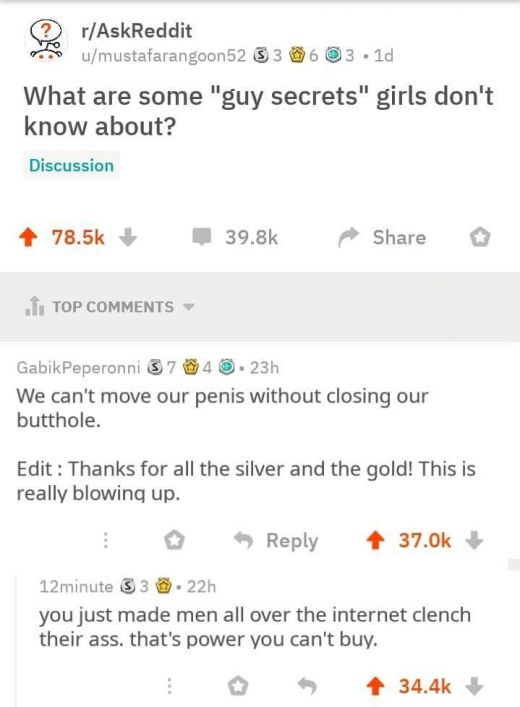The width and height of the screenshot is (520, 707).
Task: Reply to GabikPeperonni's comment
Action: 276,540
